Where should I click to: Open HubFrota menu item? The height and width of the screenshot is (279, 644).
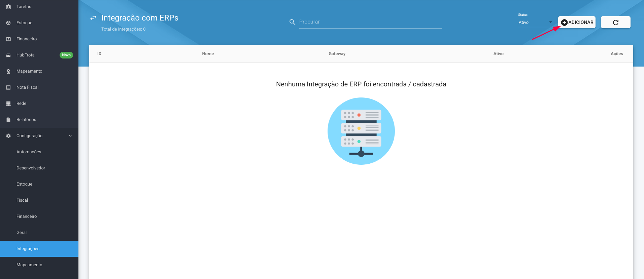pos(39,55)
